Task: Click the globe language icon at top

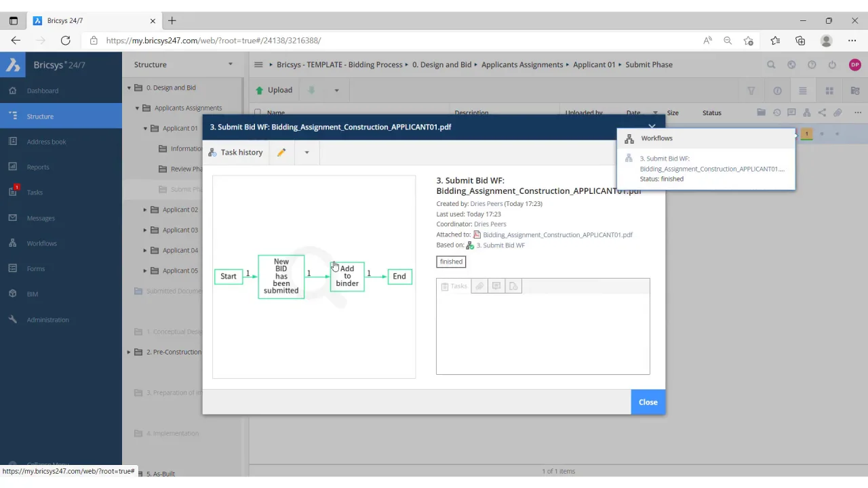Action: tap(791, 65)
